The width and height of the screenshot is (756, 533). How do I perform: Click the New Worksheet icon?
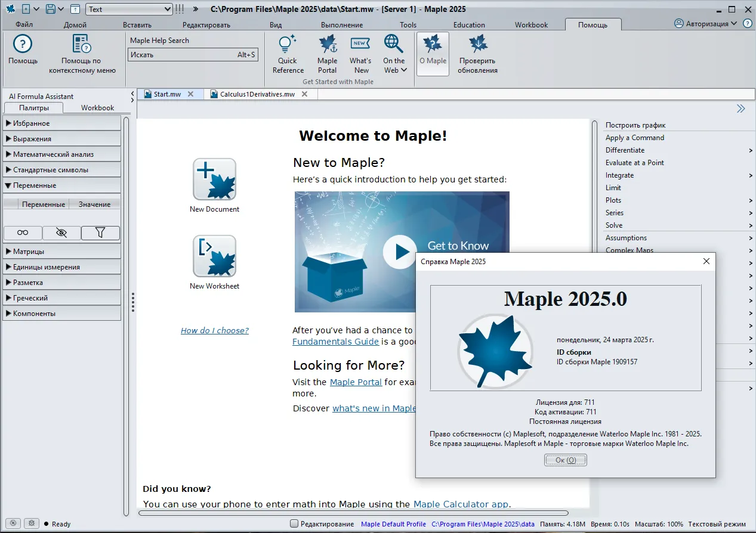tap(214, 256)
